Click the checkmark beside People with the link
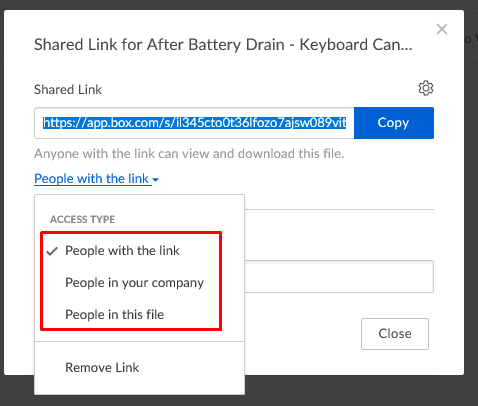The width and height of the screenshot is (478, 406). click(x=52, y=251)
